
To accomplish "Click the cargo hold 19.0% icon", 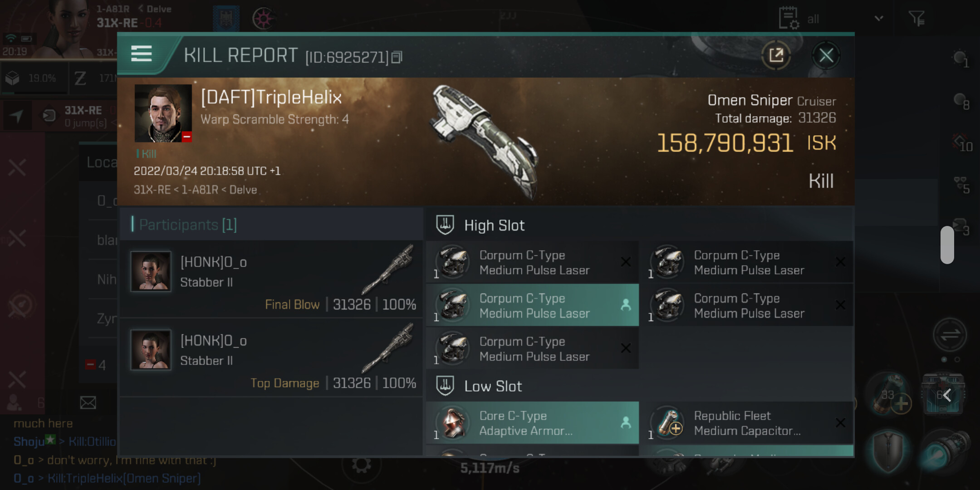I will point(13,78).
